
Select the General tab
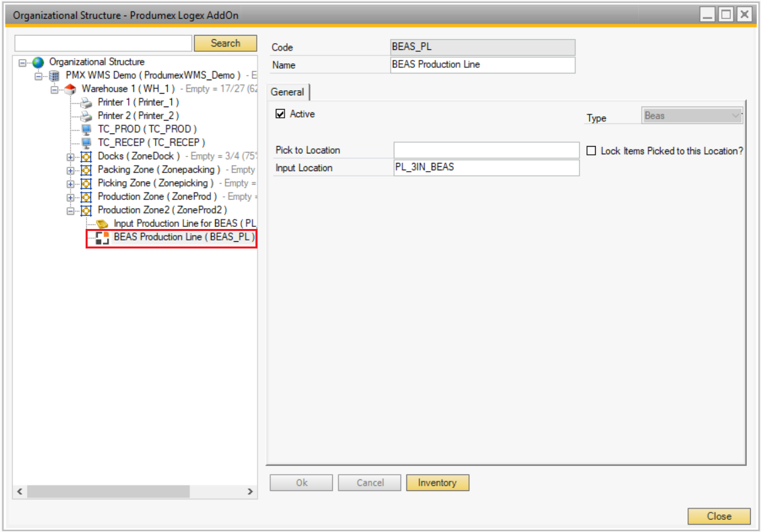(287, 92)
